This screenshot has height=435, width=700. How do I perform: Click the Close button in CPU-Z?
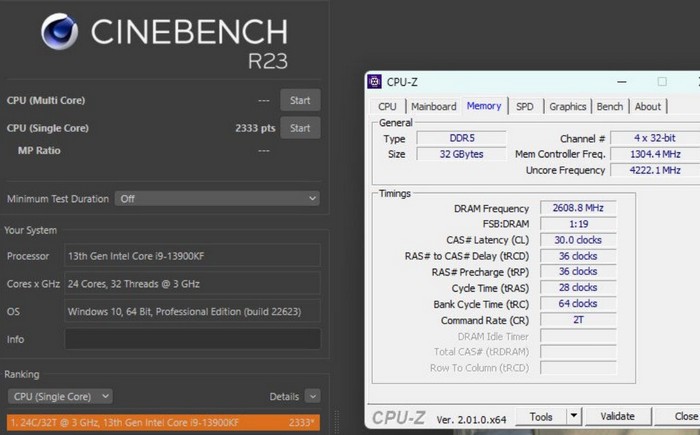685,416
